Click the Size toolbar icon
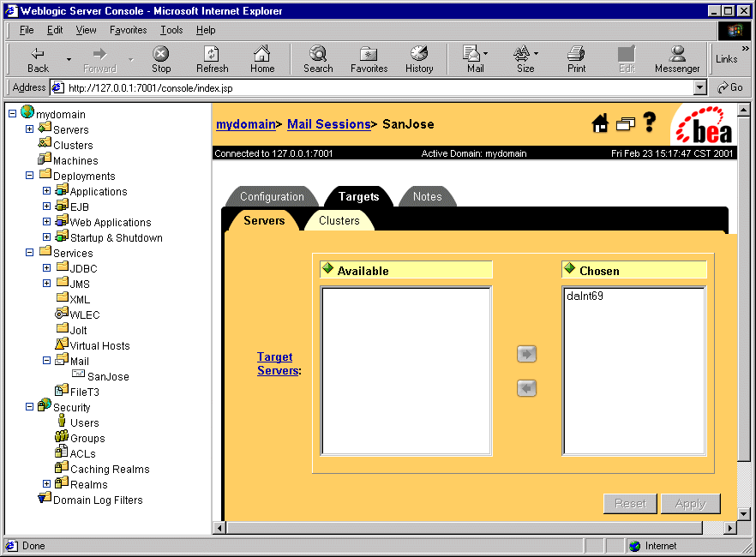Screen dimensions: 756x557 (x=525, y=60)
